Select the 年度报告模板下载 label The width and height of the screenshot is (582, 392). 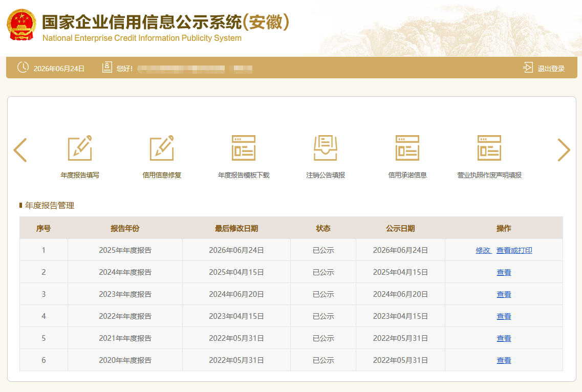click(244, 175)
